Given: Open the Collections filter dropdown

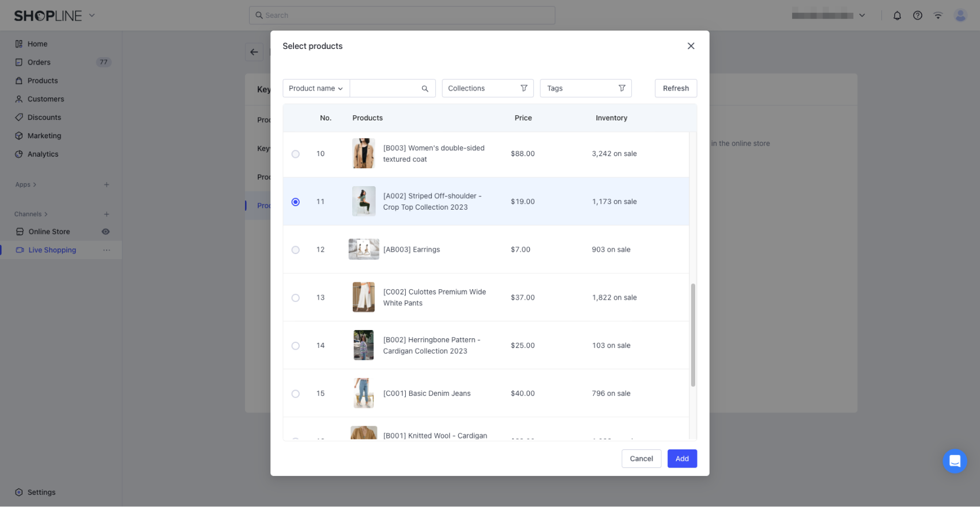Looking at the screenshot, I should [487, 89].
